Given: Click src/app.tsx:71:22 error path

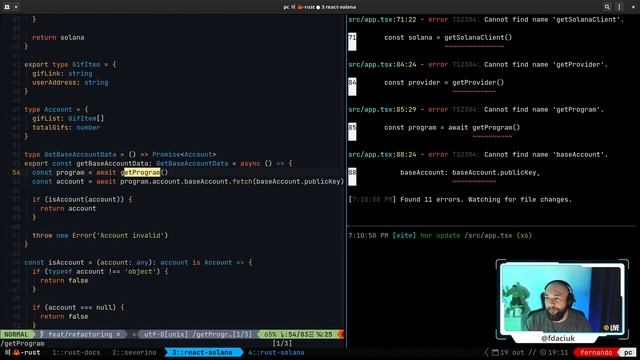Looking at the screenshot, I should click(x=382, y=19).
